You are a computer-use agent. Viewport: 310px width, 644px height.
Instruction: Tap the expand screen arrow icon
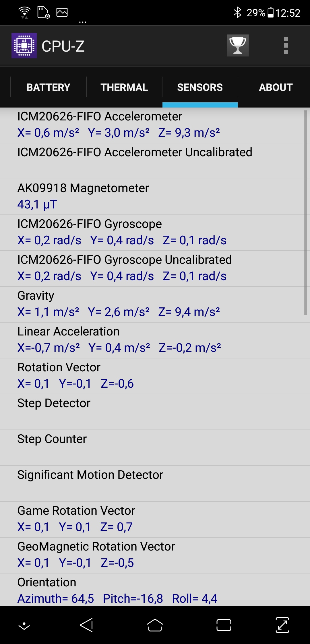point(282,625)
